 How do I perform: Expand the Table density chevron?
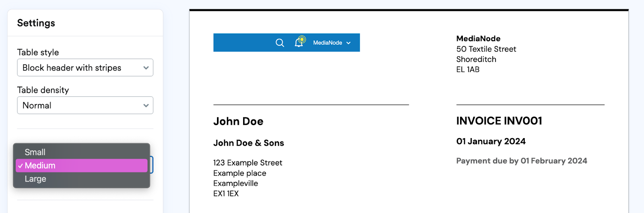click(146, 105)
